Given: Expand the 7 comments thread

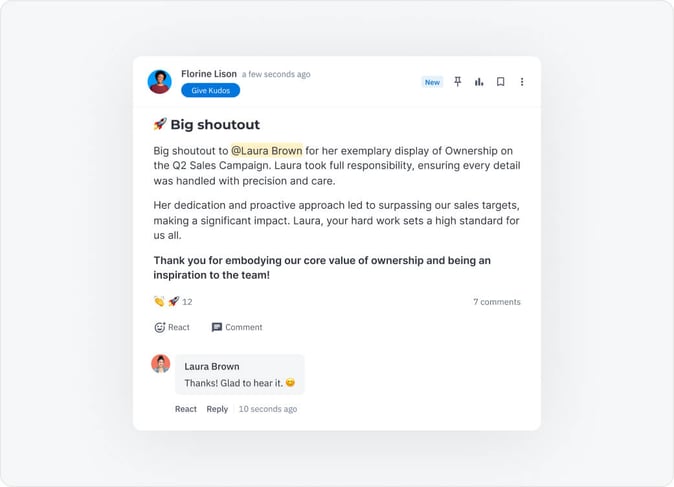Looking at the screenshot, I should click(497, 302).
